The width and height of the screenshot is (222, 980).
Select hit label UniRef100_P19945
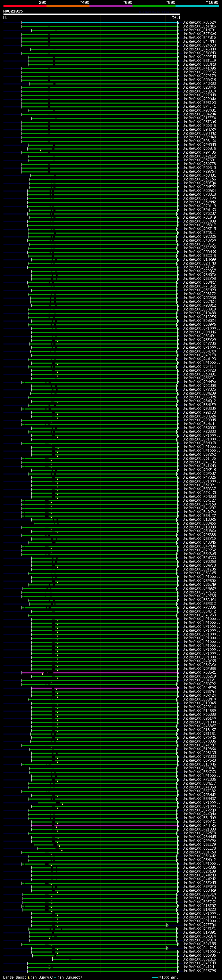coord(199,703)
